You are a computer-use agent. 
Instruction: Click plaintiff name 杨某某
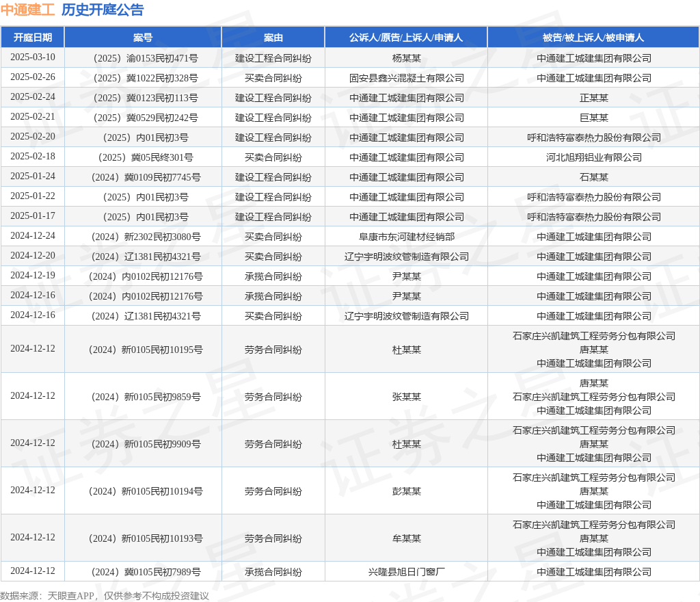pos(406,58)
